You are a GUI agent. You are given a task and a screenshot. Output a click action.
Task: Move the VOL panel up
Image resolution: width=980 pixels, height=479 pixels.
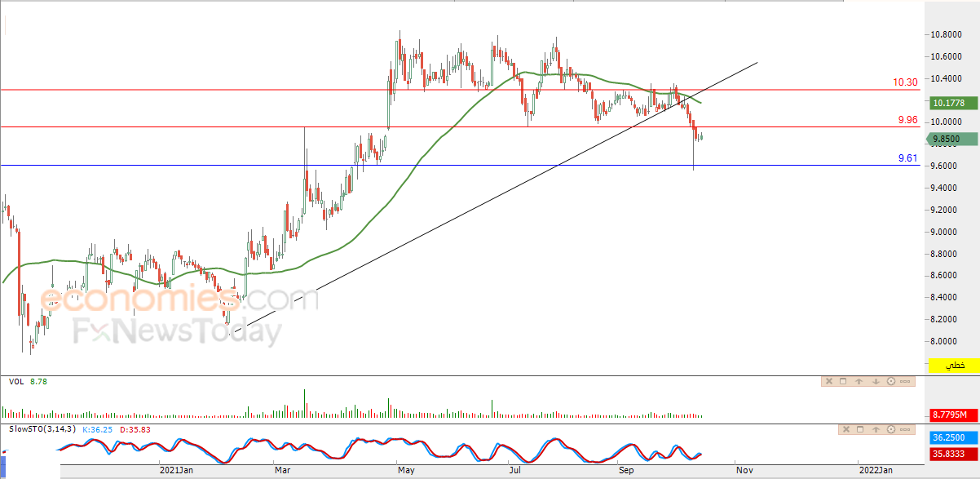coord(859,381)
